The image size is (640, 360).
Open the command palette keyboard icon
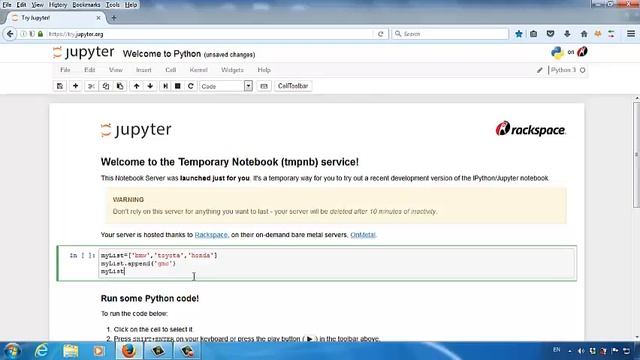(x=264, y=86)
